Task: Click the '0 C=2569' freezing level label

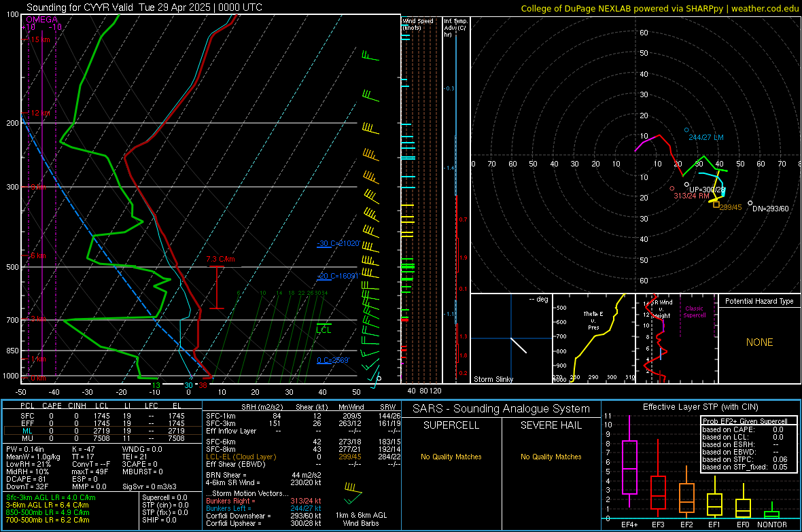Action: point(333,360)
